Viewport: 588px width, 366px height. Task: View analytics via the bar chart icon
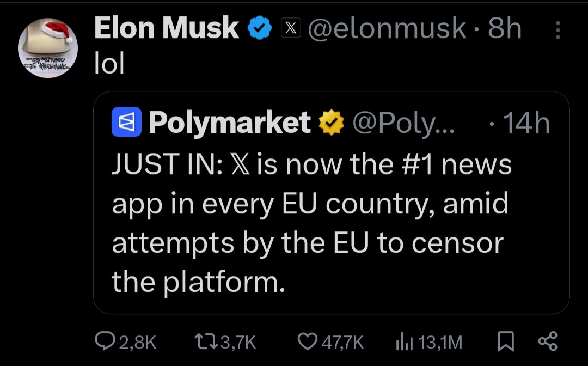402,341
